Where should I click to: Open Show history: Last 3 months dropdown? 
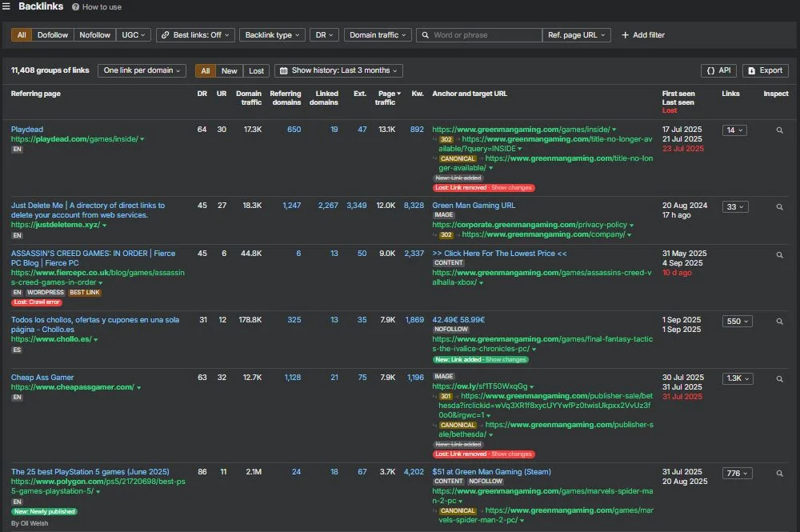click(x=338, y=70)
